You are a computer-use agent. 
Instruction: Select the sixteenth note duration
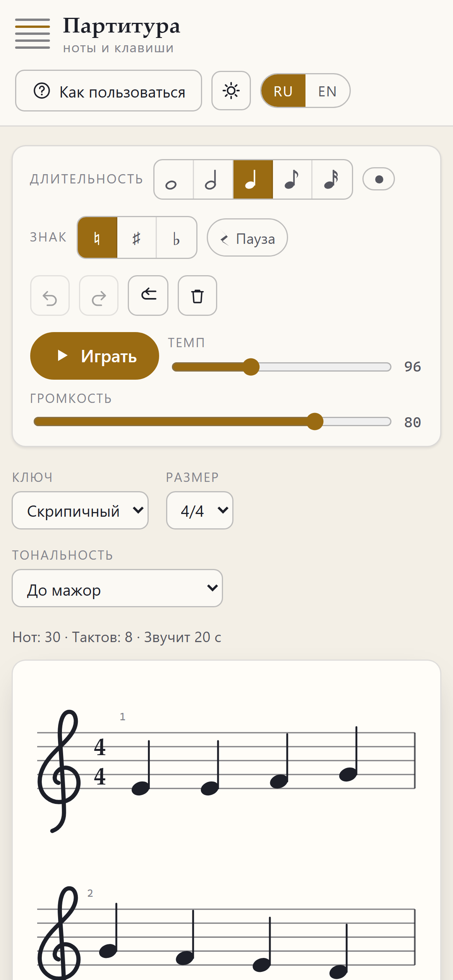coord(332,180)
